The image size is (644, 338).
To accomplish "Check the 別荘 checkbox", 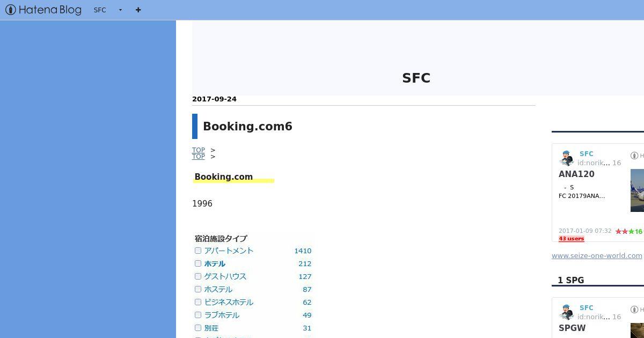I will point(198,328).
